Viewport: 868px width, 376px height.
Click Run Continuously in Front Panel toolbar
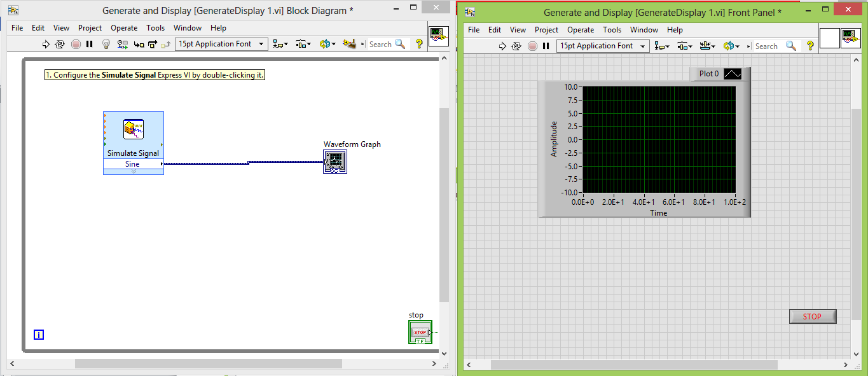point(517,46)
